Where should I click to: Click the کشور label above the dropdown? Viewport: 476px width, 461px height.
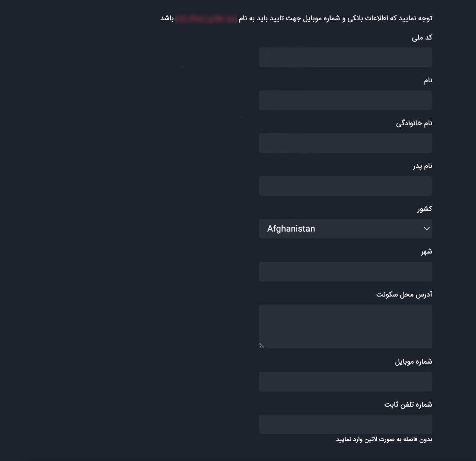tap(424, 209)
